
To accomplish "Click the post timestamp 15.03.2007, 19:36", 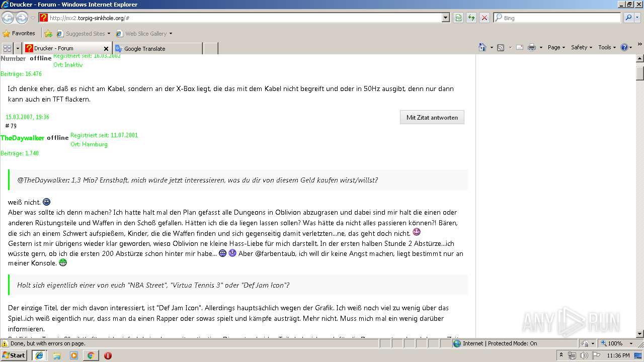I will [x=27, y=117].
